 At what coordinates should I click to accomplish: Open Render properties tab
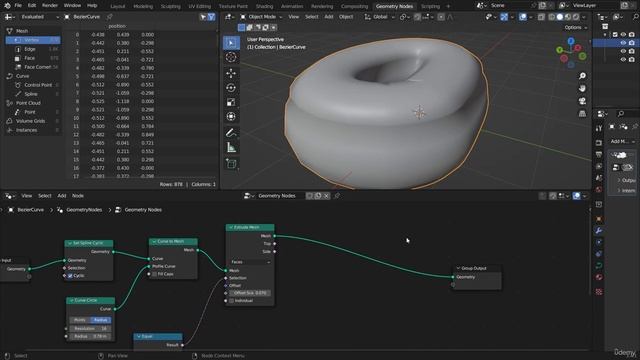click(599, 143)
